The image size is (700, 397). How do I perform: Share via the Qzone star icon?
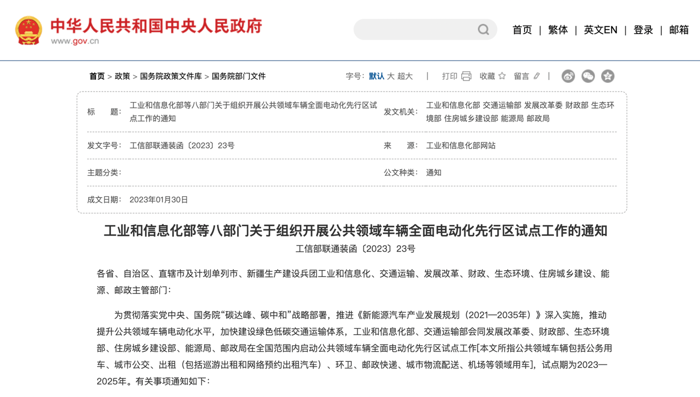point(608,76)
